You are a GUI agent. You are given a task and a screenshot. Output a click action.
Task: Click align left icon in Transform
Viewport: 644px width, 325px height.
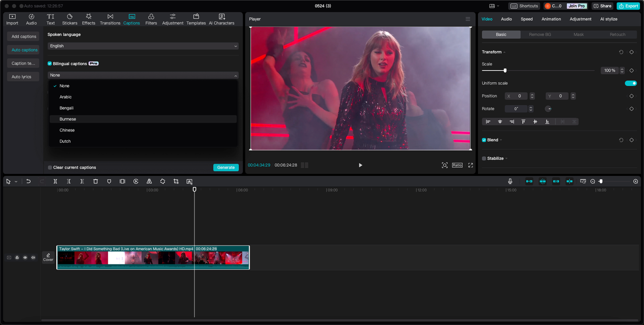488,121
